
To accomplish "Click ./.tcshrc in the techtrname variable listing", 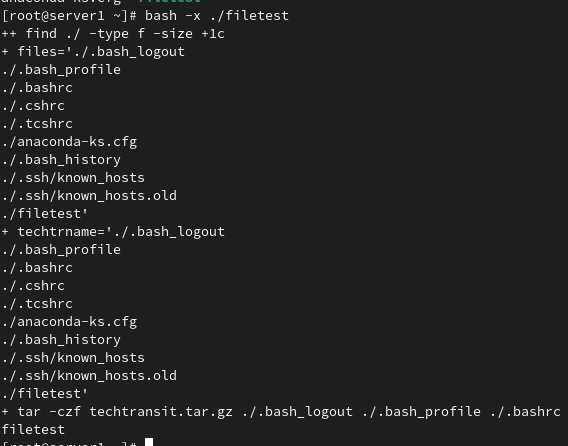I will click(37, 304).
